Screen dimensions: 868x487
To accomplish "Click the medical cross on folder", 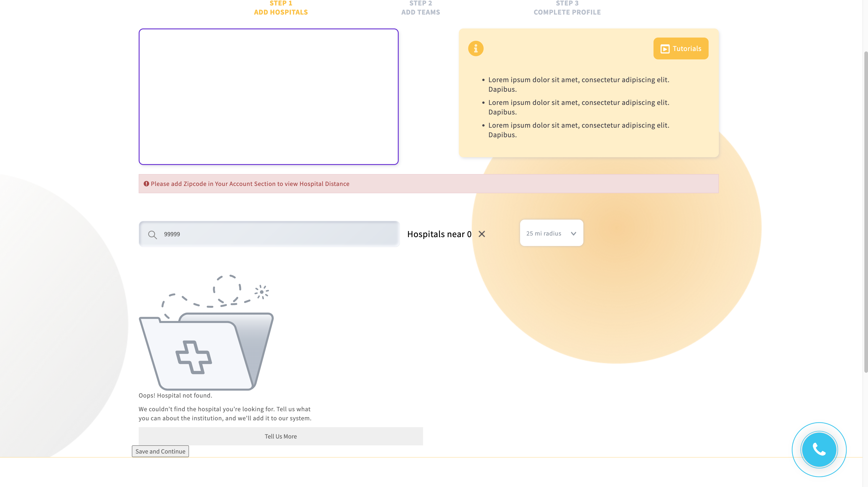I will (193, 357).
